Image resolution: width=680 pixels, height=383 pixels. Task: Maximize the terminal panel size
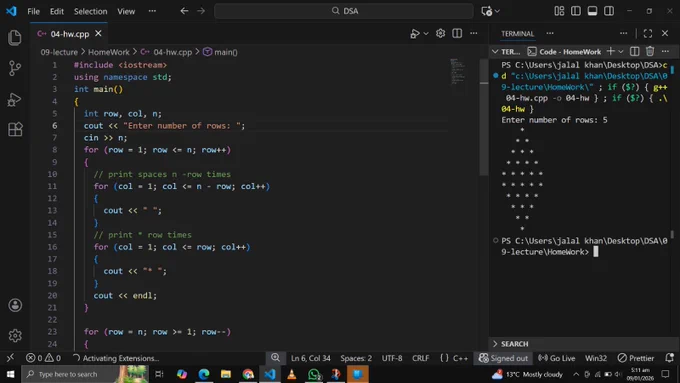[x=647, y=33]
